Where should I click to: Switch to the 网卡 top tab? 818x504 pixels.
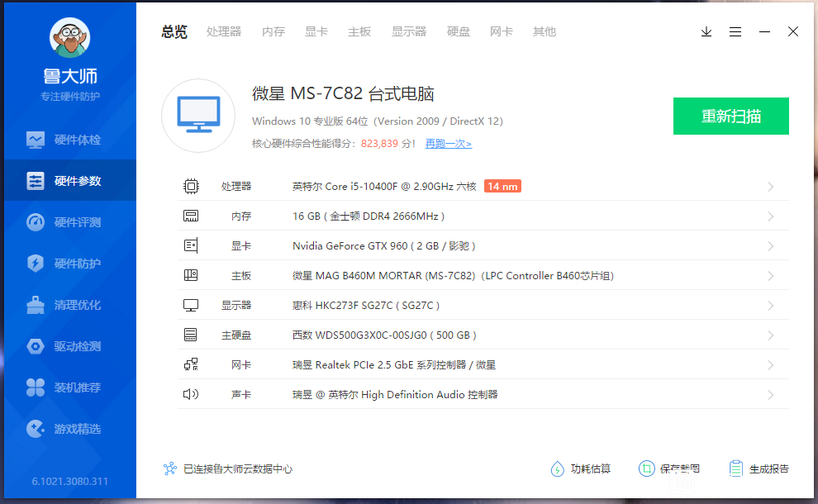502,32
